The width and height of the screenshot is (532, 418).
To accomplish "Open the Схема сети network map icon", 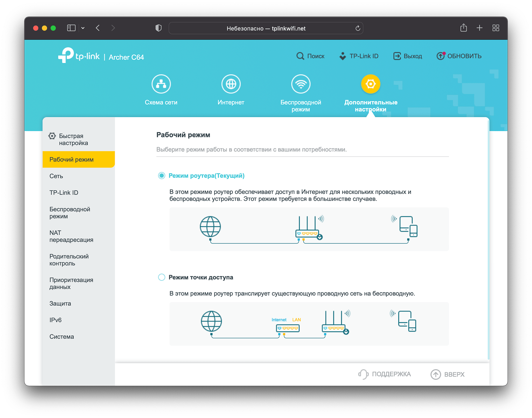I will coord(161,84).
